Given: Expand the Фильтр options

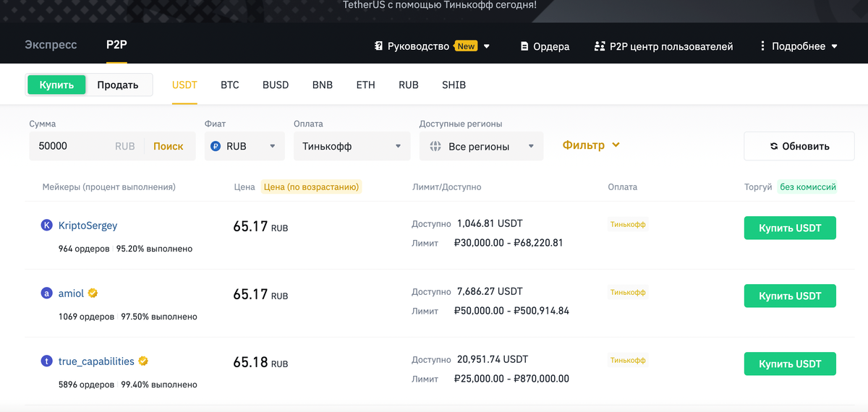Looking at the screenshot, I should pos(591,145).
